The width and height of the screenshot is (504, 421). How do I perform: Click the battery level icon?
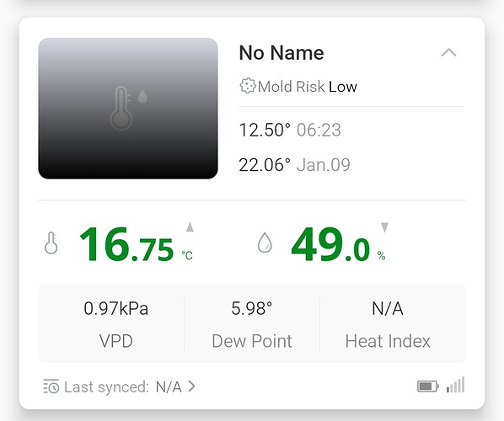coord(428,386)
